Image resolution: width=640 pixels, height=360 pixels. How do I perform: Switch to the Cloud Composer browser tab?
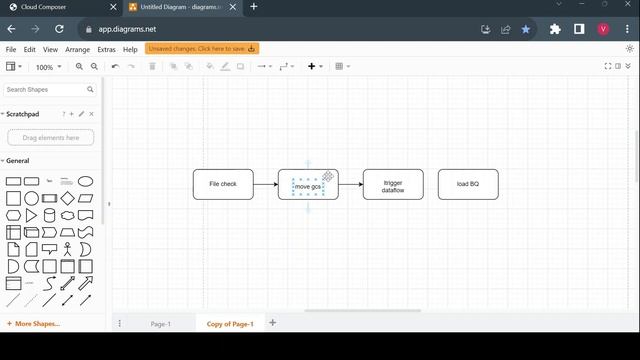61,7
